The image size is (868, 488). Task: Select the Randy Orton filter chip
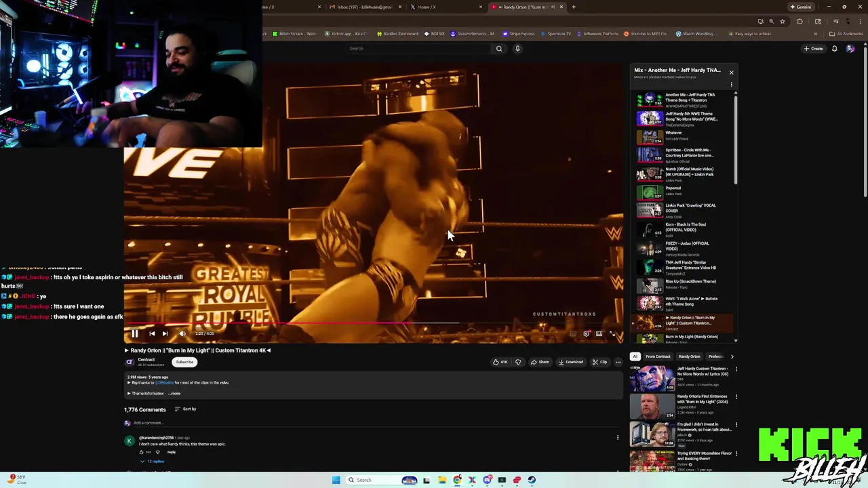click(x=690, y=357)
